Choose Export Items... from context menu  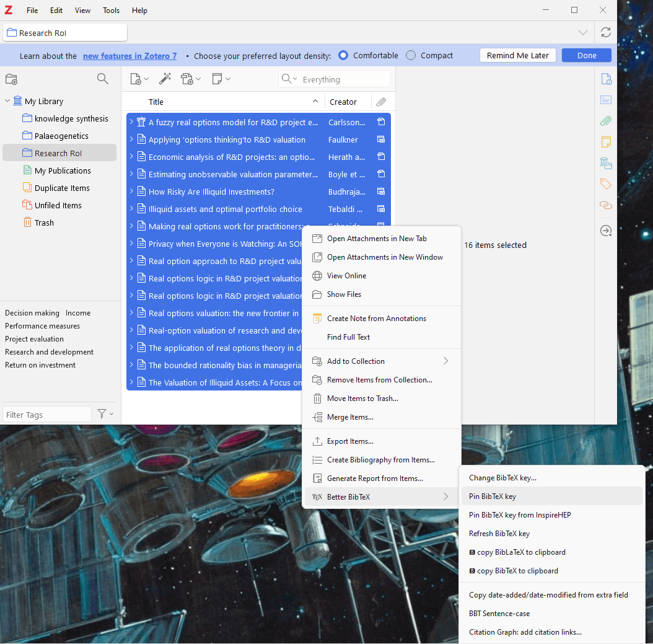pyautogui.click(x=382, y=441)
